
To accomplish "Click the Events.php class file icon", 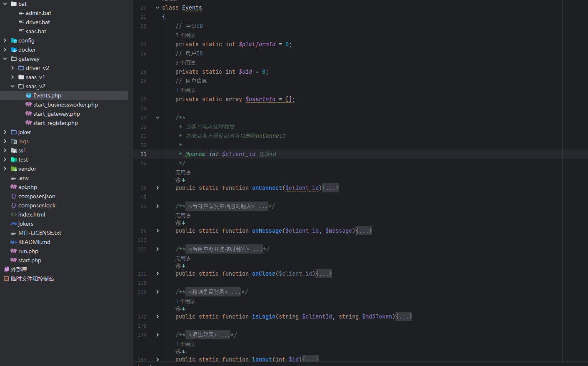I will pyautogui.click(x=29, y=95).
